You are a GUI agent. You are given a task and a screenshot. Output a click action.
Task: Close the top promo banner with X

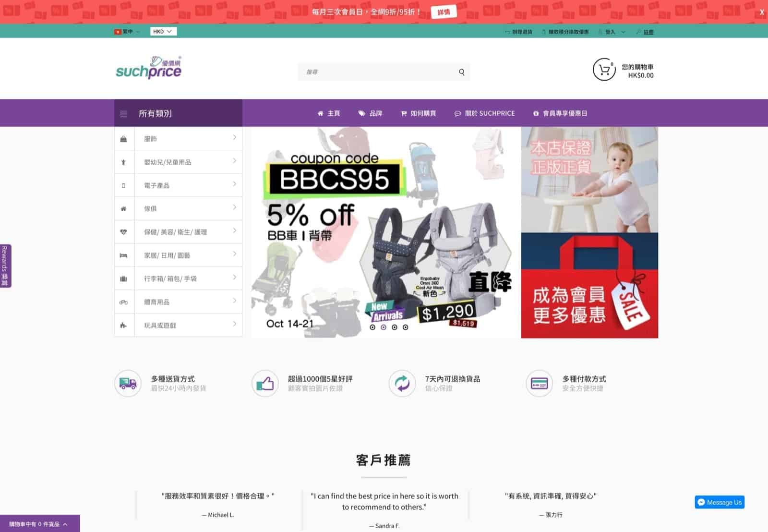pos(762,12)
